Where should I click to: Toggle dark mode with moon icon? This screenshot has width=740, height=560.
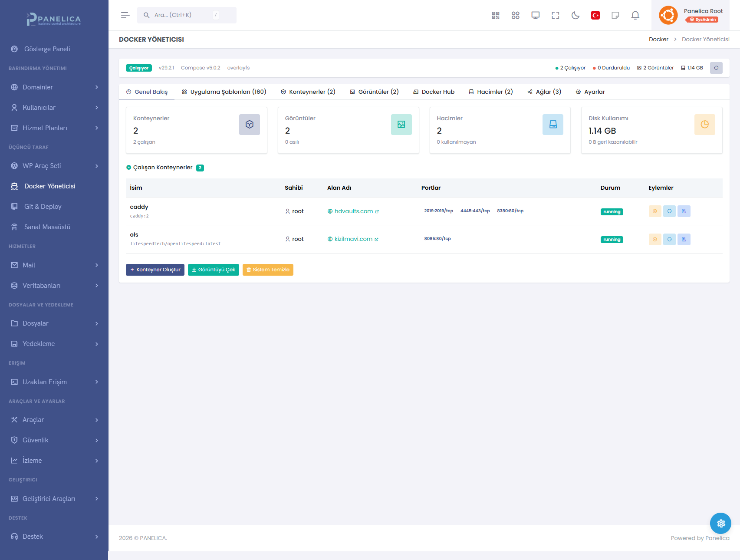pyautogui.click(x=575, y=15)
